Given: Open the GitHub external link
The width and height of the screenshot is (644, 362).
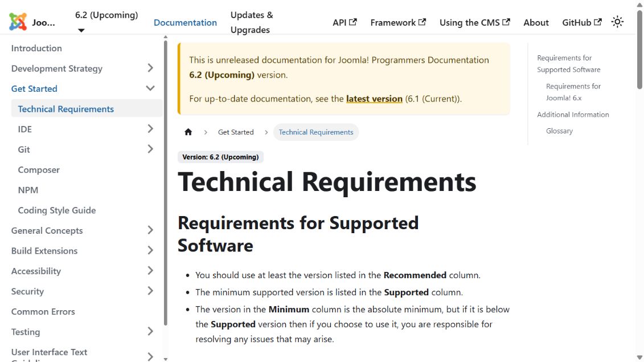Looking at the screenshot, I should 582,23.
